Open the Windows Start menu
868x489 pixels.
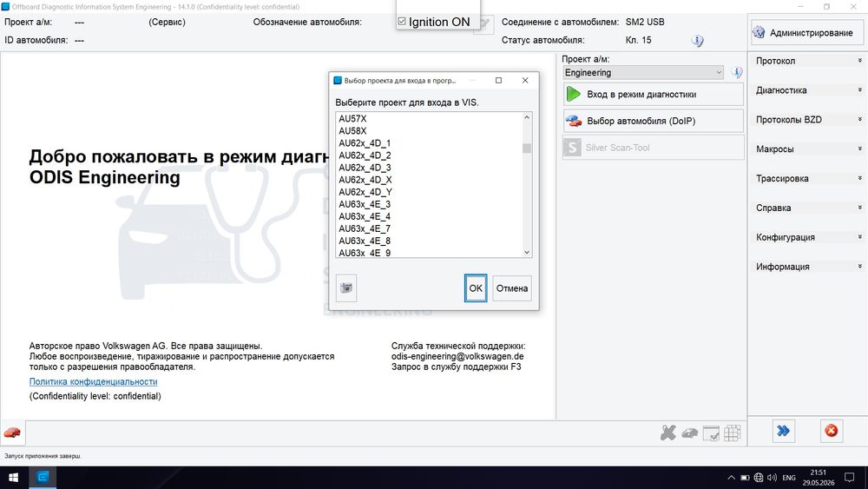[13, 477]
